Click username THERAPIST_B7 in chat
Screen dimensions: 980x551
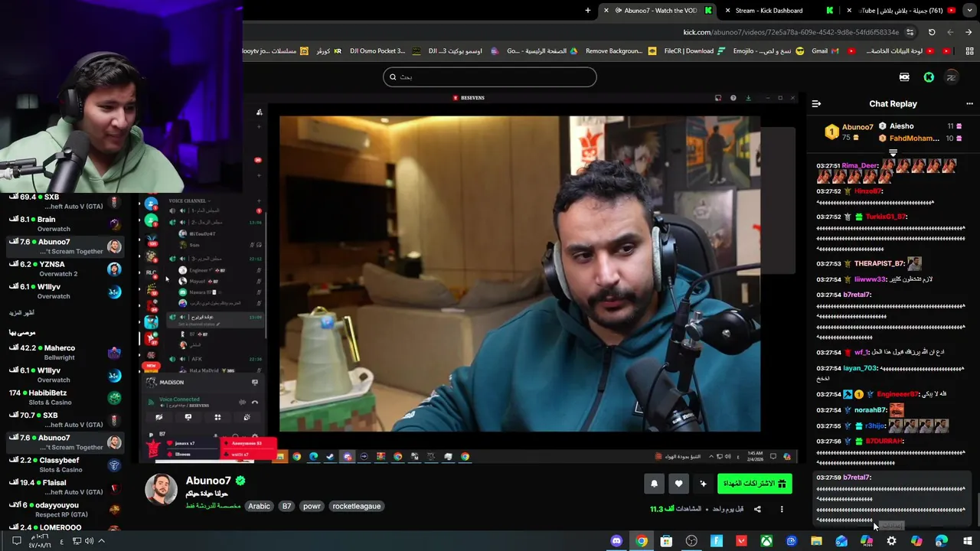pyautogui.click(x=879, y=264)
